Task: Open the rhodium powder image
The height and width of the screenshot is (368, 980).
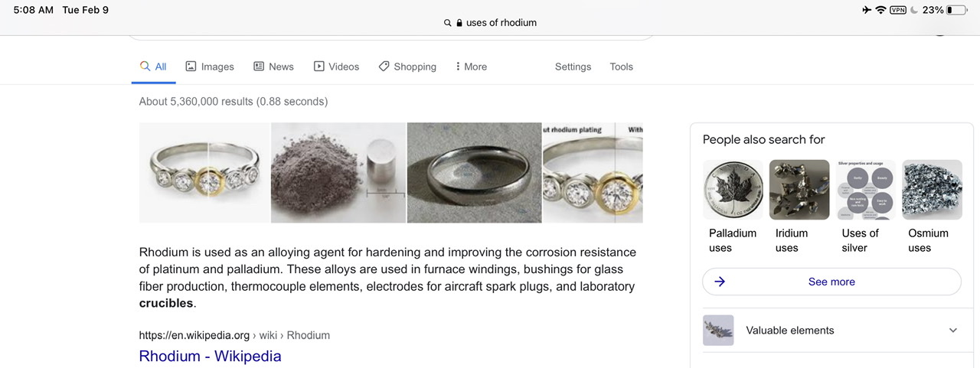Action: pos(338,173)
